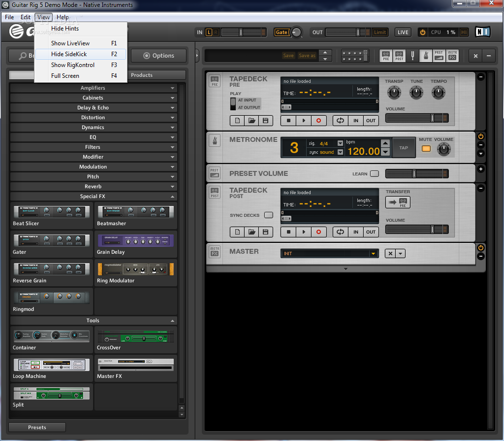Adjust the output level slider
The width and height of the screenshot is (504, 441).
click(348, 32)
